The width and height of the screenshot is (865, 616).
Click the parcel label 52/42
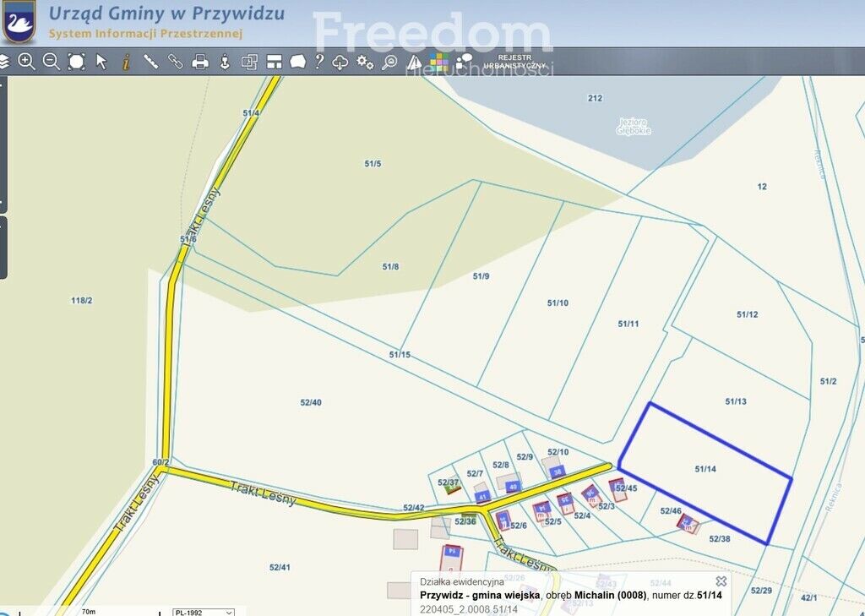point(414,508)
